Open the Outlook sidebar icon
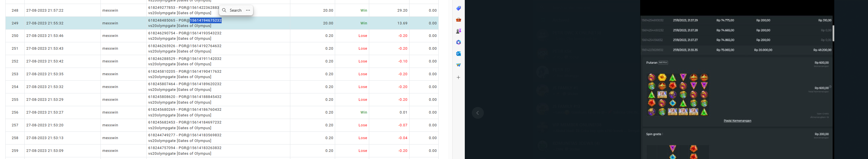Image resolution: width=868 pixels, height=159 pixels. (x=458, y=54)
